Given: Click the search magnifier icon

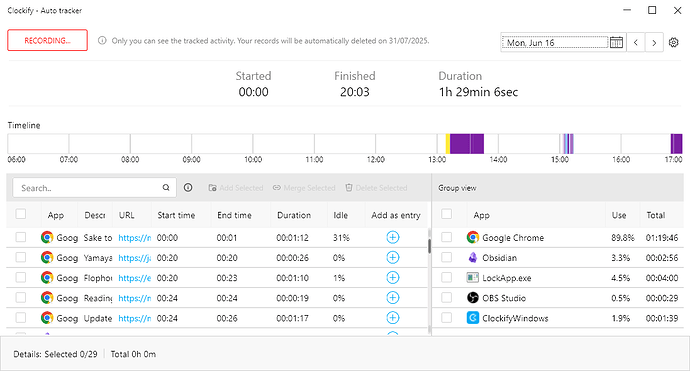Looking at the screenshot, I should (166, 187).
